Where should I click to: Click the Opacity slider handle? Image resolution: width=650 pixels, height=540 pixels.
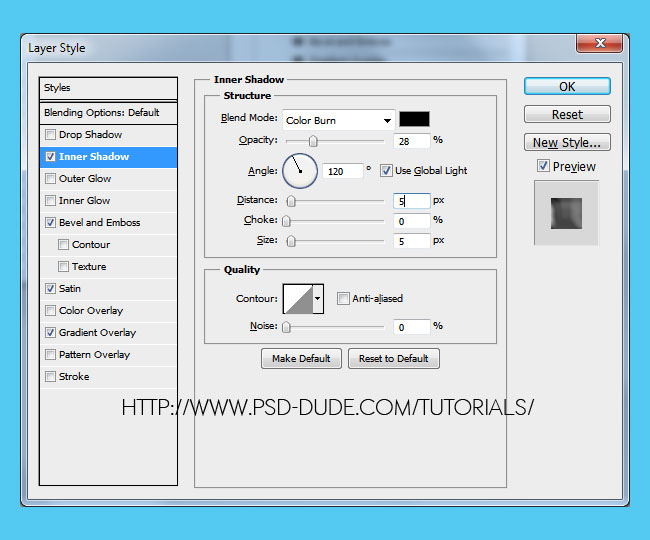click(x=313, y=141)
